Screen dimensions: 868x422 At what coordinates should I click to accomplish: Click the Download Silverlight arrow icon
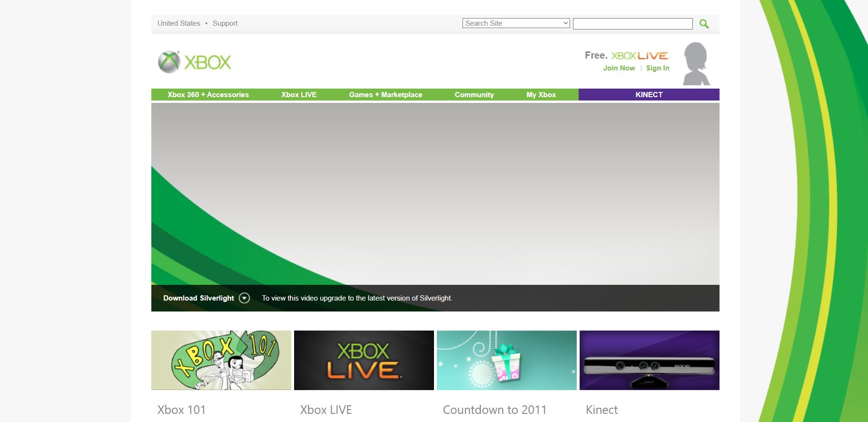pos(244,298)
